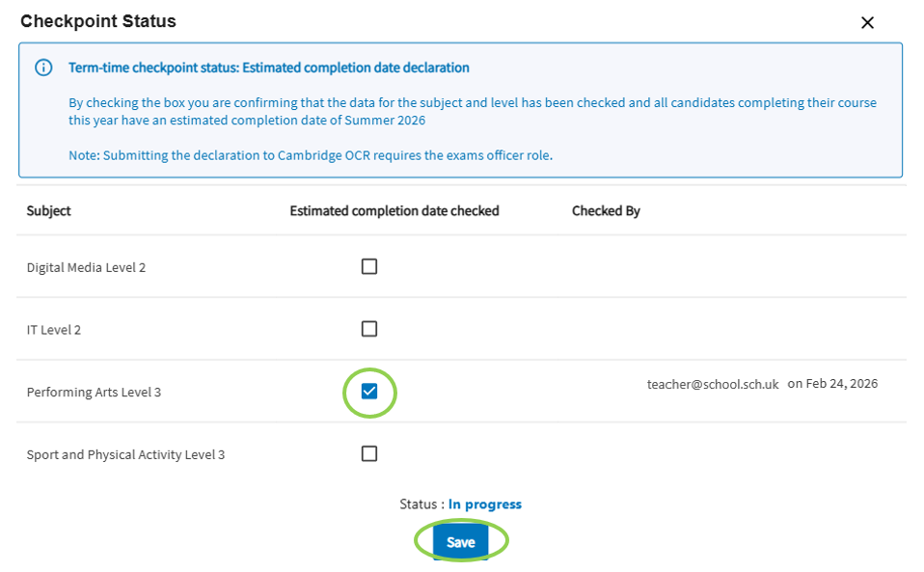Click the teacher@school.sch.uk email text
The width and height of the screenshot is (924, 572).
point(713,384)
